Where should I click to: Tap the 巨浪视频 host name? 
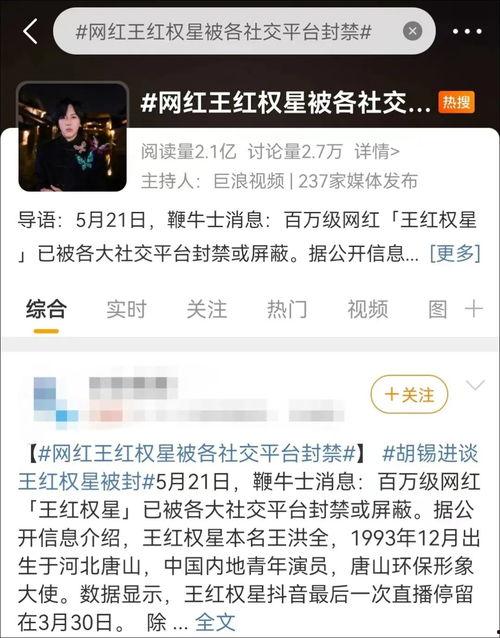click(249, 181)
